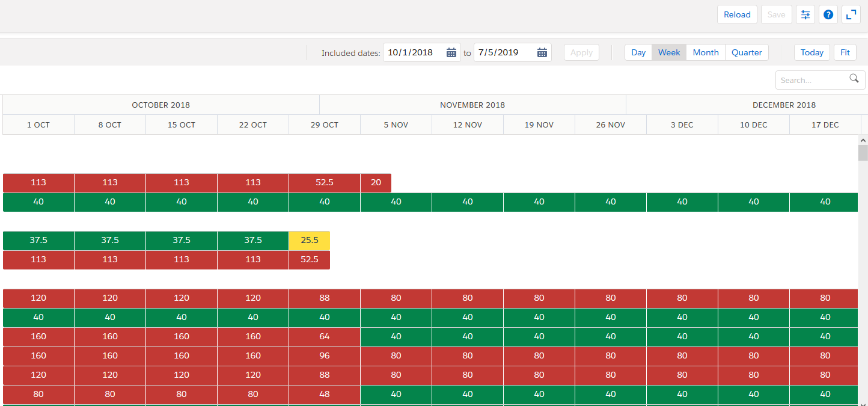
Task: Click the end date field 7/5/2019
Action: click(x=504, y=53)
